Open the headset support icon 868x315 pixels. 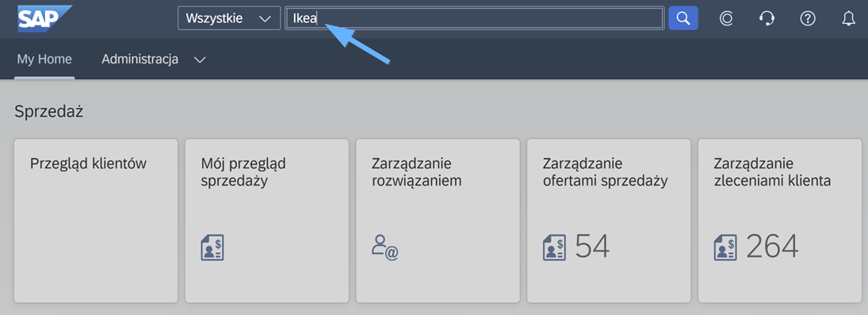[767, 19]
